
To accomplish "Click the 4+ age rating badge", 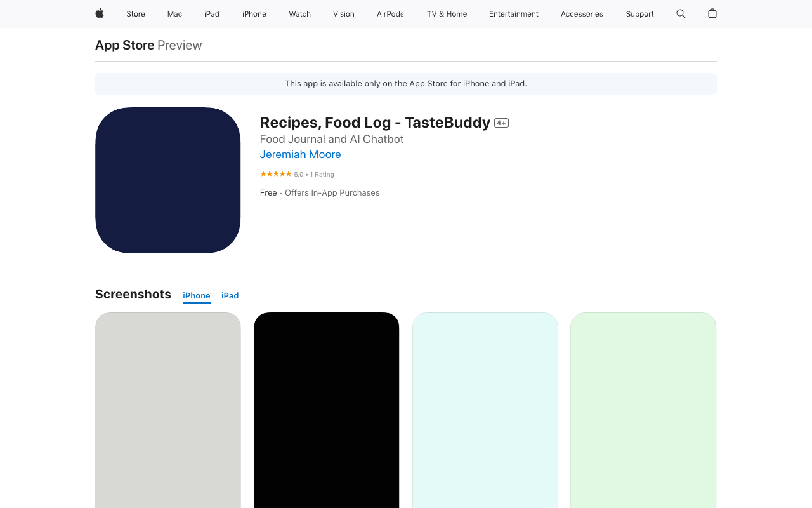I will coord(502,123).
